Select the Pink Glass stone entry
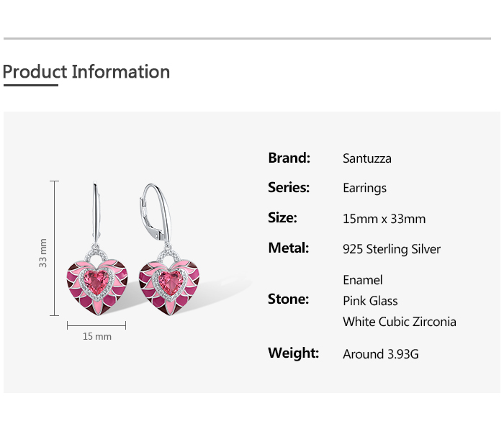504x429 pixels. [370, 300]
